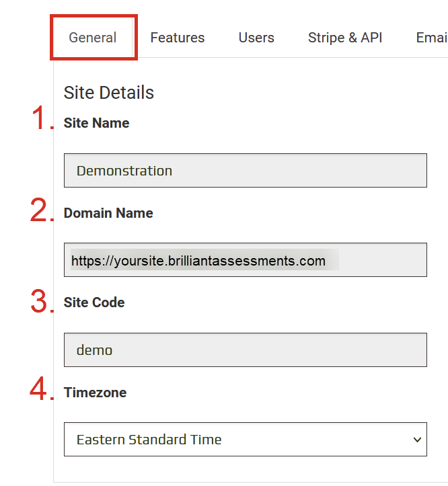Click the Site Details section heading
The height and width of the screenshot is (486, 448).
pyautogui.click(x=109, y=93)
